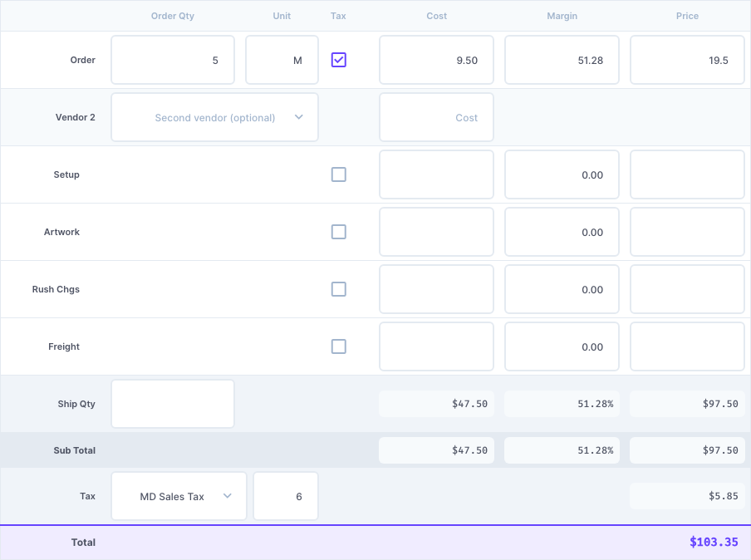The width and height of the screenshot is (751, 560).
Task: Click the Rush Chgs row label
Action: click(56, 289)
